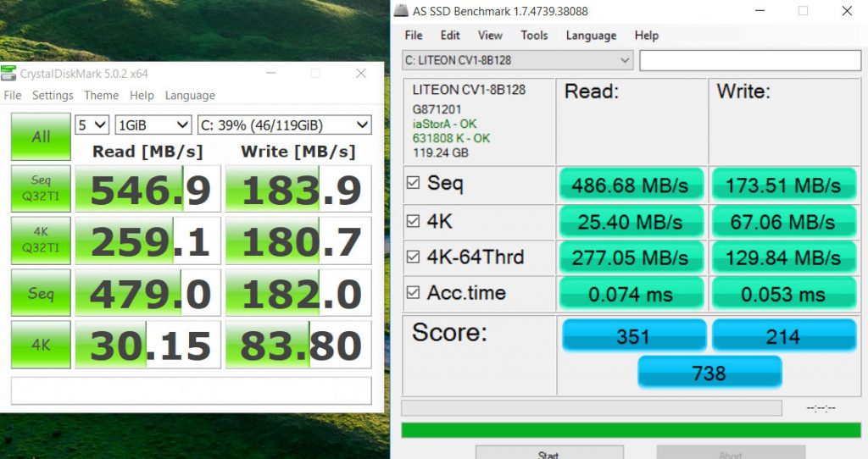Run the plain 4K test in CrystalDiskMark
Image resolution: width=868 pixels, height=459 pixels.
41,345
